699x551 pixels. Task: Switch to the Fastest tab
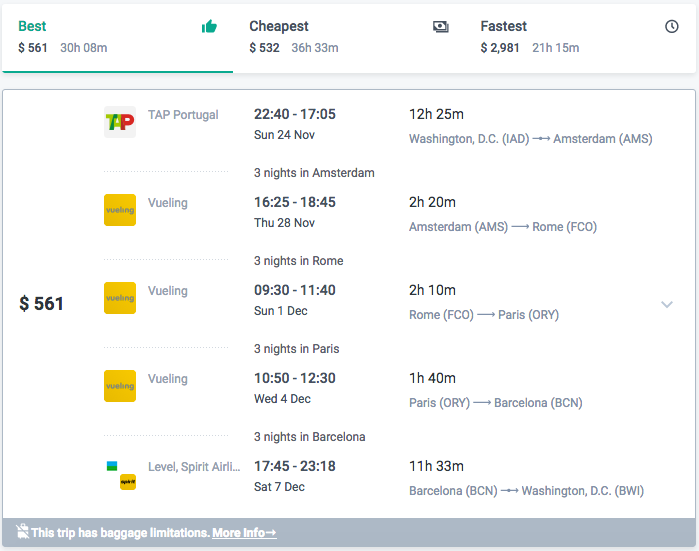[580, 37]
